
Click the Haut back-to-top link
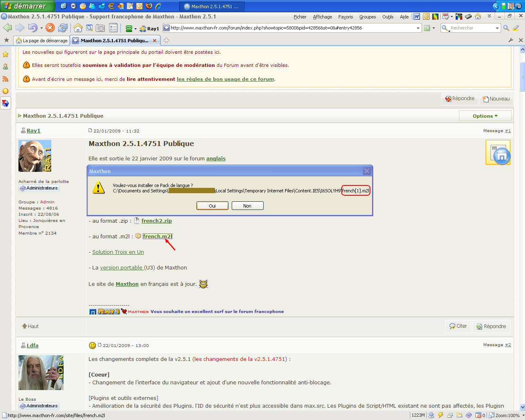coord(30,326)
